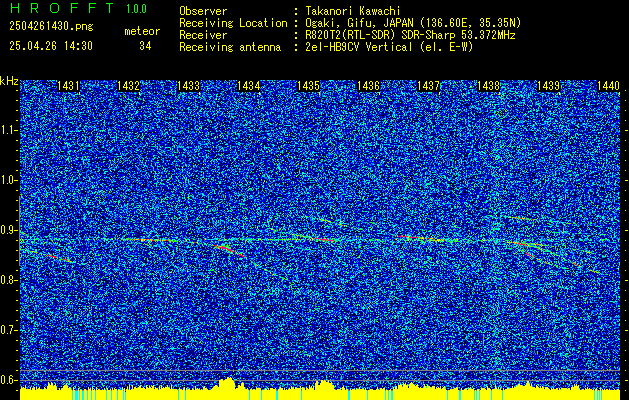This screenshot has width=629, height=400.
Task: Click the Receiver field label
Action: [x=203, y=35]
